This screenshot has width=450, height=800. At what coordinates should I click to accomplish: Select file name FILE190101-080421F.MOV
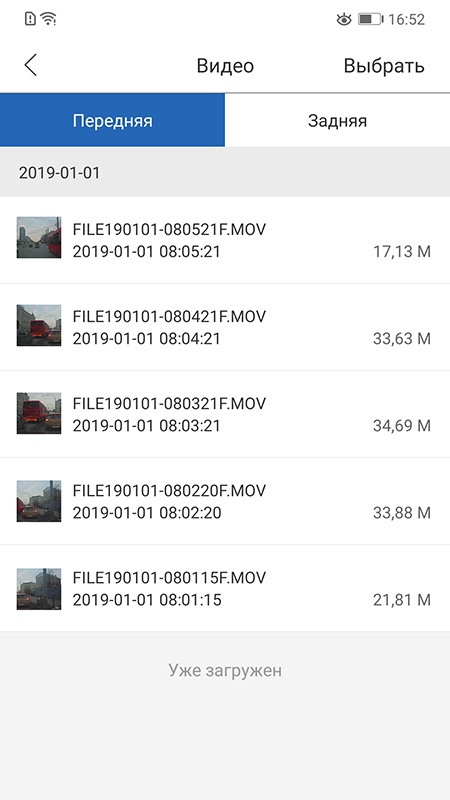(x=169, y=316)
